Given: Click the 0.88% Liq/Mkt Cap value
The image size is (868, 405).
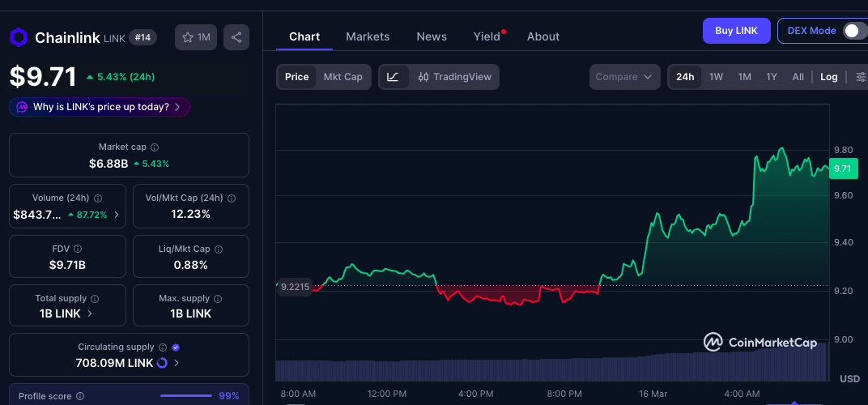Looking at the screenshot, I should pyautogui.click(x=191, y=265).
